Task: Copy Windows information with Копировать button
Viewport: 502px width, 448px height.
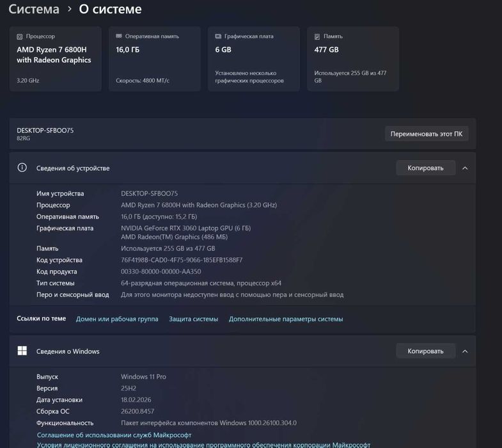Action: [425, 351]
